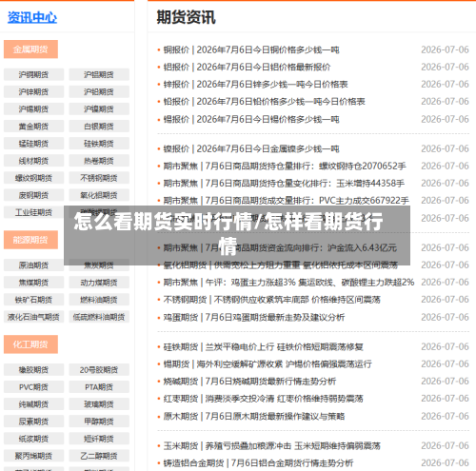Open 焦煤期货 in energy futures

[x=33, y=283]
